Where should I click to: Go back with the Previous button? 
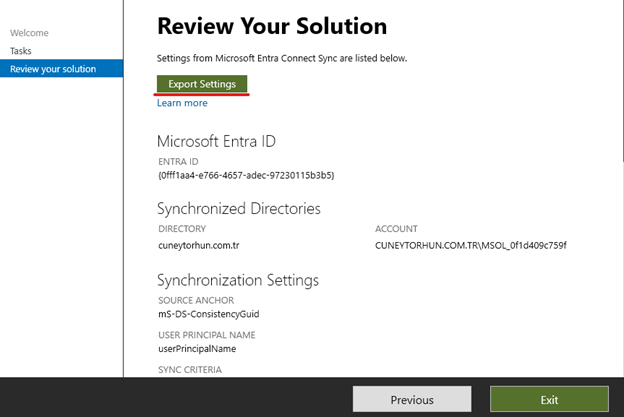(412, 399)
